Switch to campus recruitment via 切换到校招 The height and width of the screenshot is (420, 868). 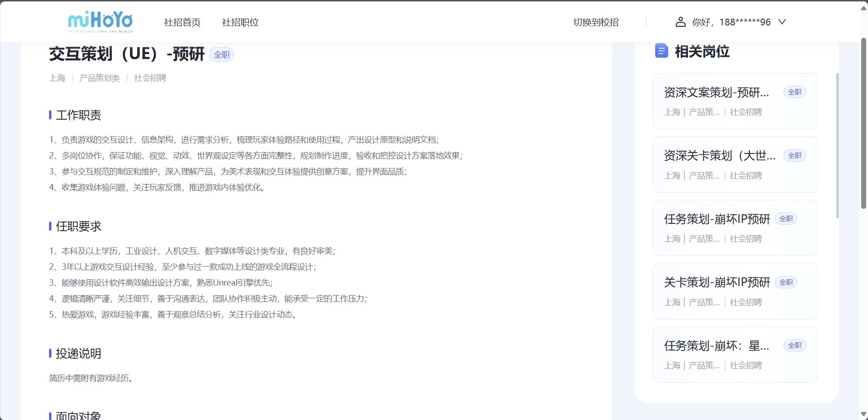[596, 22]
